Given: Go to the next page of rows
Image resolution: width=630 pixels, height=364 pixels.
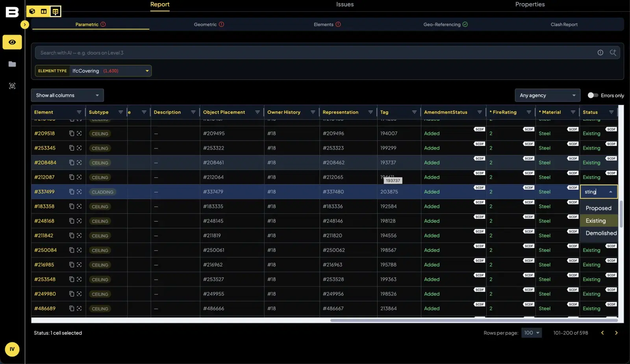Looking at the screenshot, I should pos(616,333).
